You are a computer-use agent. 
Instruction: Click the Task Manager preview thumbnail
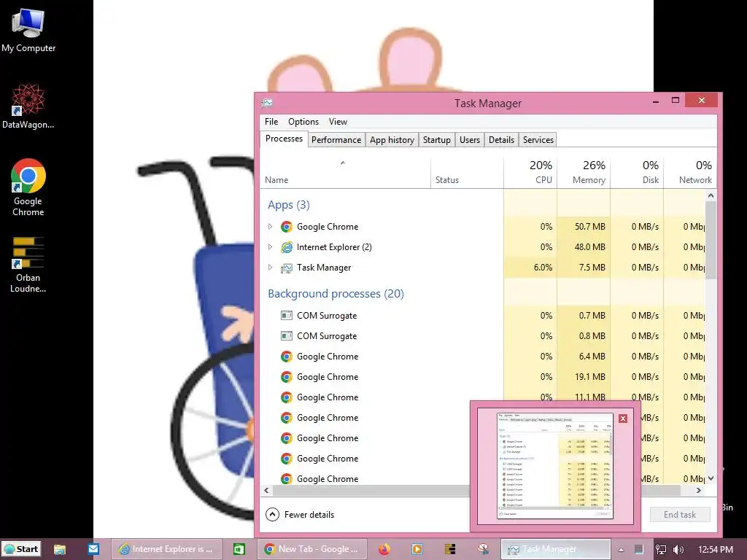point(554,465)
